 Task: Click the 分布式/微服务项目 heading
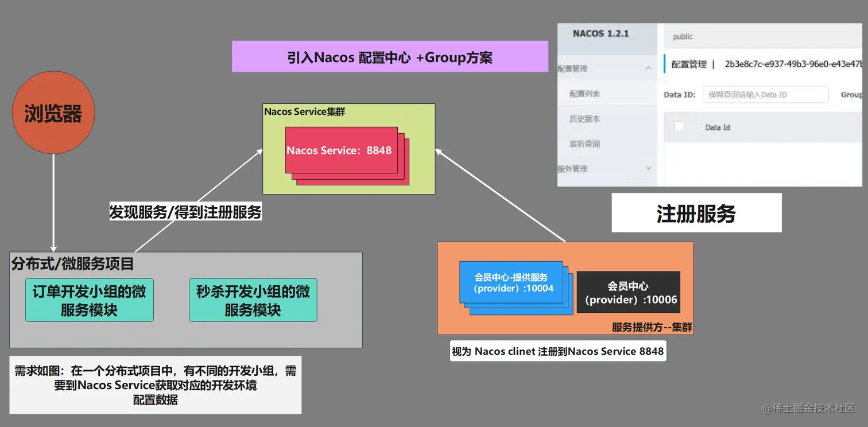[73, 263]
